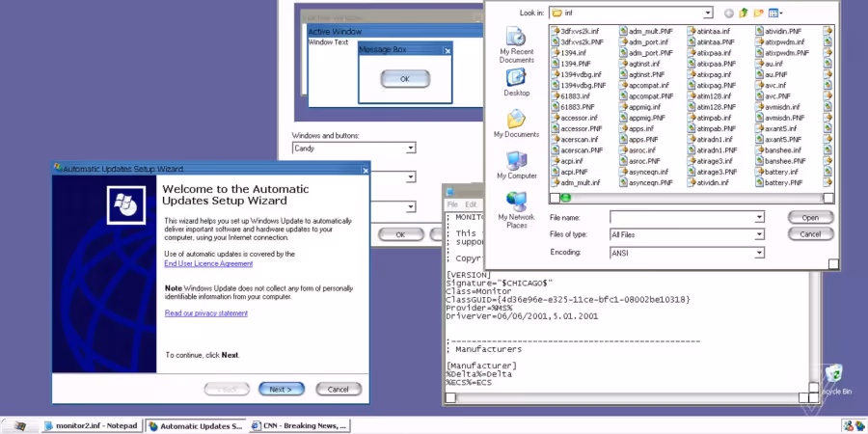Open Notepad File menu
Viewport: 868px width, 434px height.
(452, 204)
